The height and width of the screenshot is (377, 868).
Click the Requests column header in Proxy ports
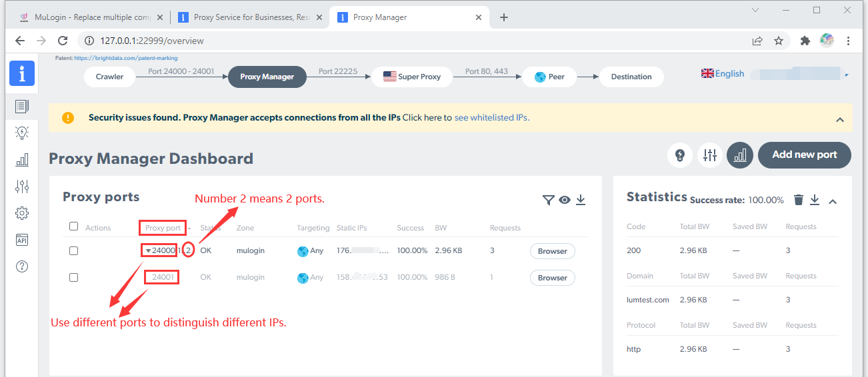coord(505,228)
